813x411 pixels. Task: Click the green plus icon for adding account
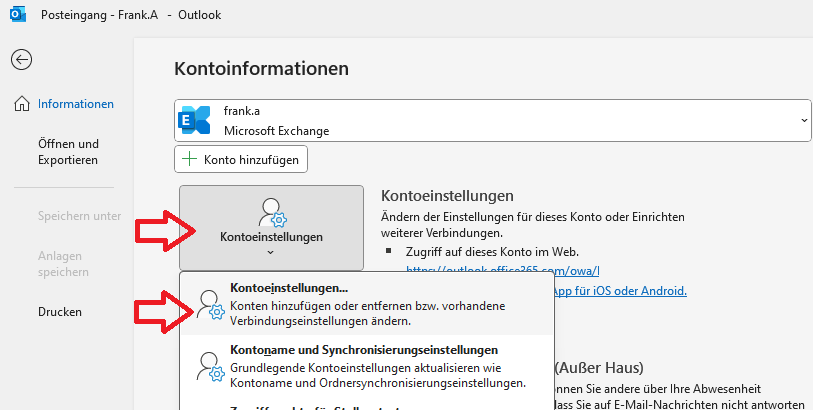(x=189, y=159)
